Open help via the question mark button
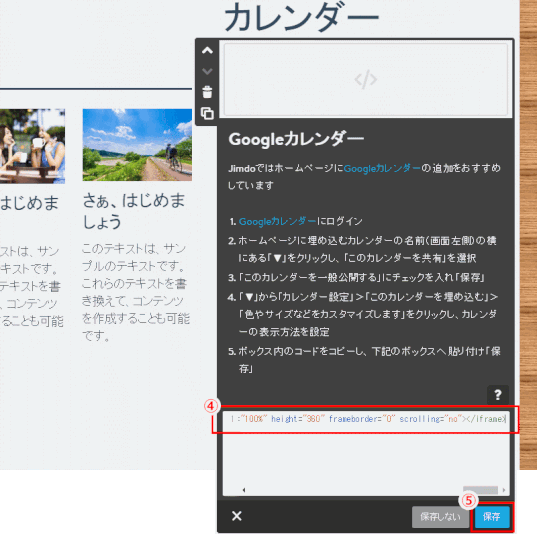 [x=498, y=395]
